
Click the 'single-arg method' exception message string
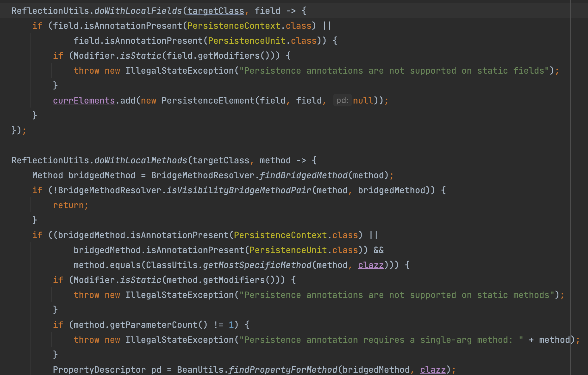(381, 340)
